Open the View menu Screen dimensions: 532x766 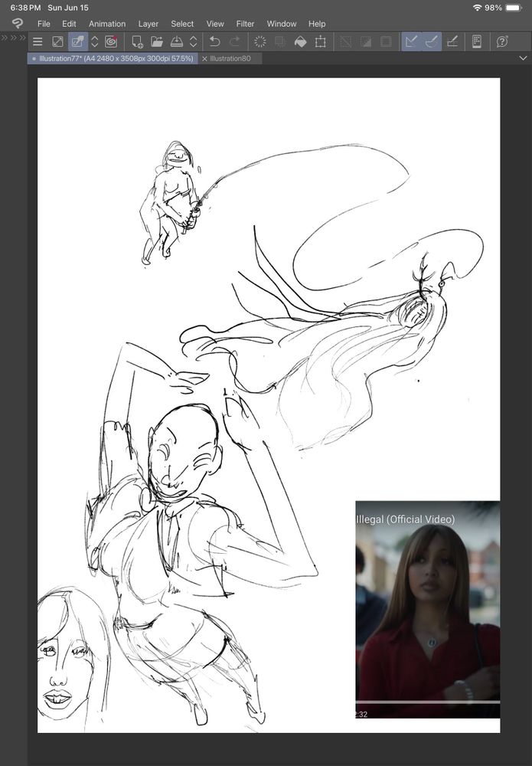click(x=215, y=24)
